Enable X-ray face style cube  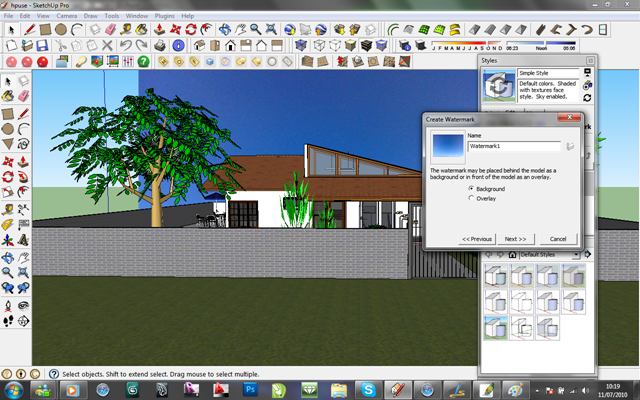pos(301,45)
